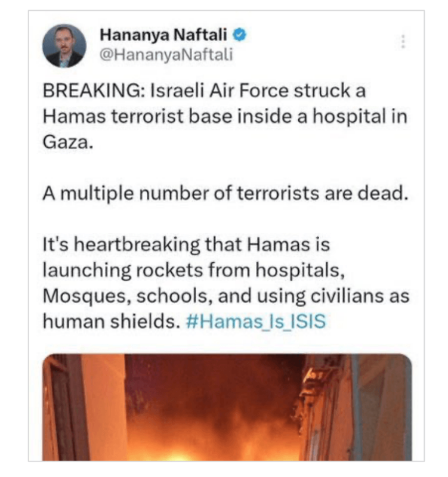Follow the #Hamas_Is_ISIS hashtag link
The width and height of the screenshot is (448, 477).
click(256, 321)
